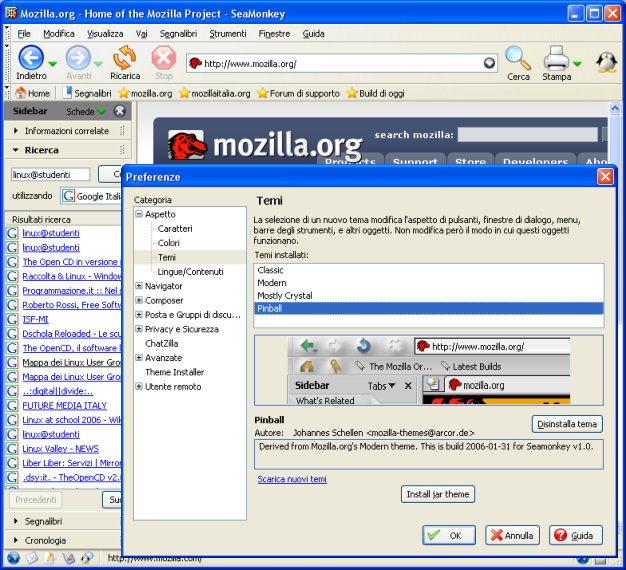The width and height of the screenshot is (626, 570).
Task: Open the Visualizza menu
Action: click(105, 34)
